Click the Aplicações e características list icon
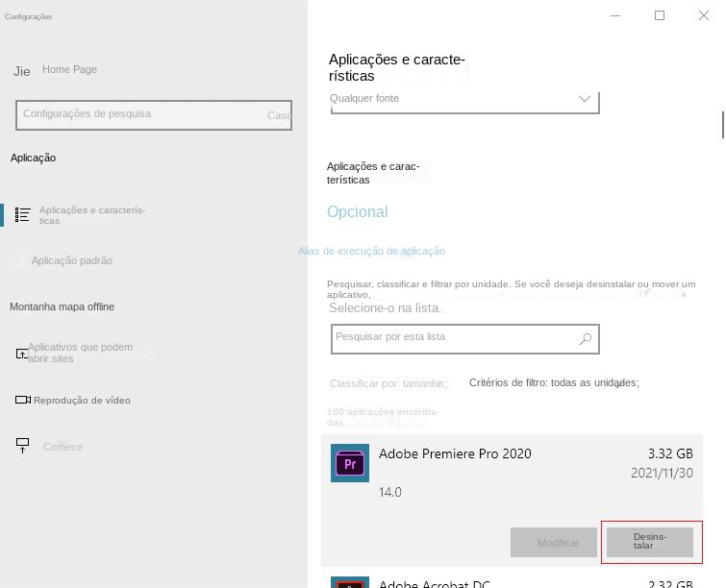 22,214
